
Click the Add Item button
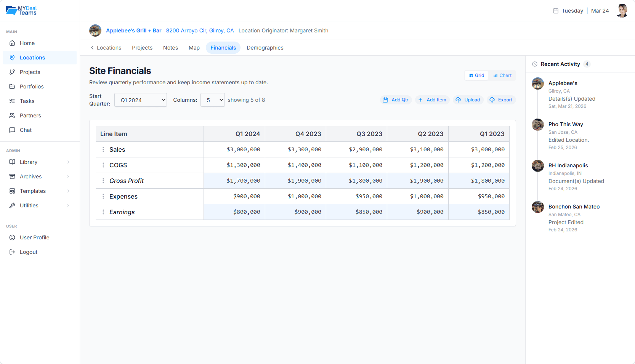[x=432, y=100]
